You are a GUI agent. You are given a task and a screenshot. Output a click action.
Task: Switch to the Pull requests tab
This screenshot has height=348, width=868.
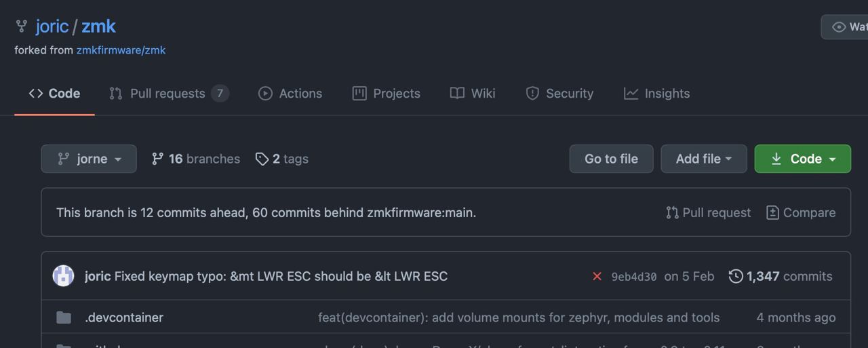(169, 94)
